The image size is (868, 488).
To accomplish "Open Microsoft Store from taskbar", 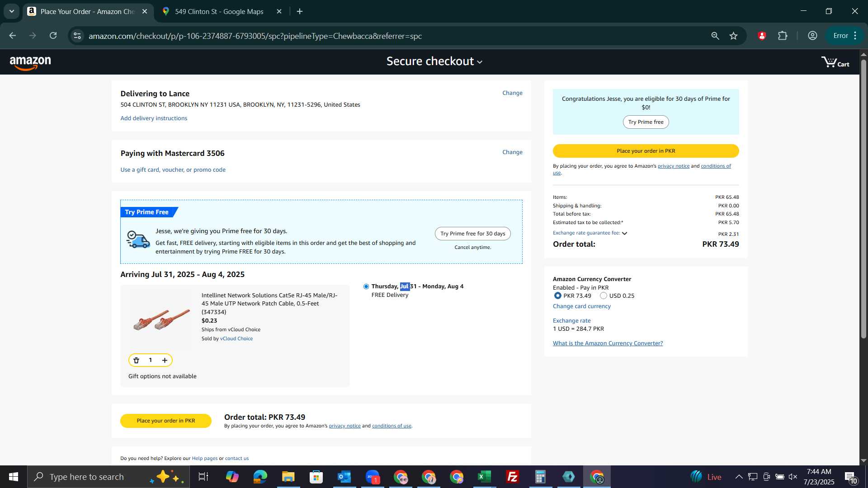I will pyautogui.click(x=316, y=477).
